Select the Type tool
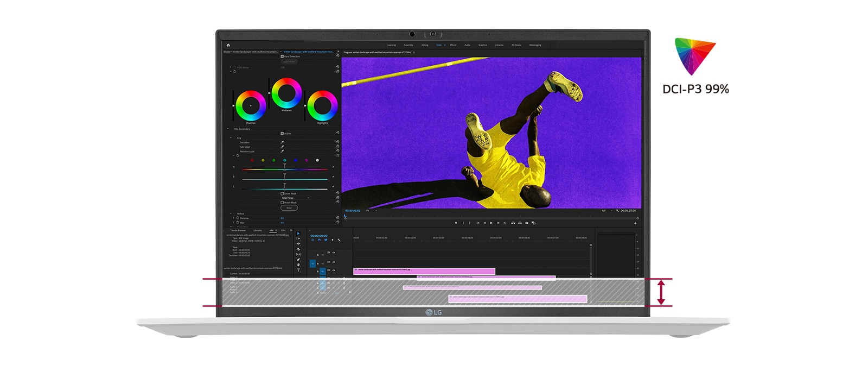Image resolution: width=868 pixels, height=390 pixels. (x=298, y=270)
